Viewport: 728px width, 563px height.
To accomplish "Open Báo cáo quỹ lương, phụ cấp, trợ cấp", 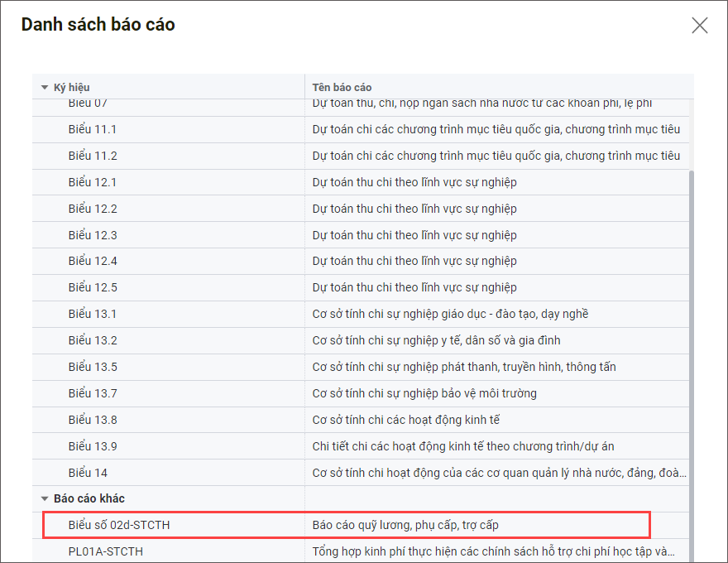I will coord(405,525).
